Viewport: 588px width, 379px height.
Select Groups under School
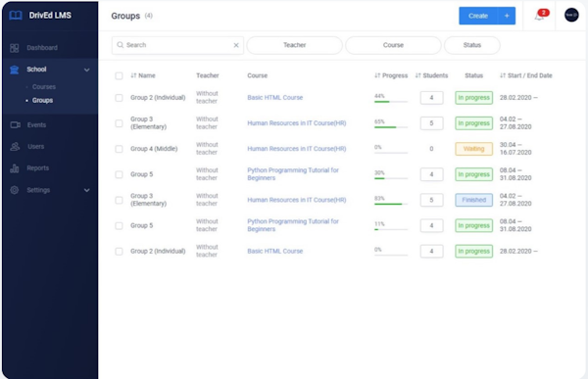click(x=42, y=100)
